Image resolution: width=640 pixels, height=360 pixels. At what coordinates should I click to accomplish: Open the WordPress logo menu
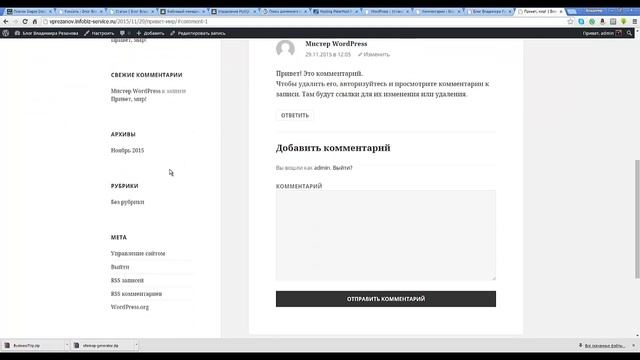pyautogui.click(x=6, y=33)
